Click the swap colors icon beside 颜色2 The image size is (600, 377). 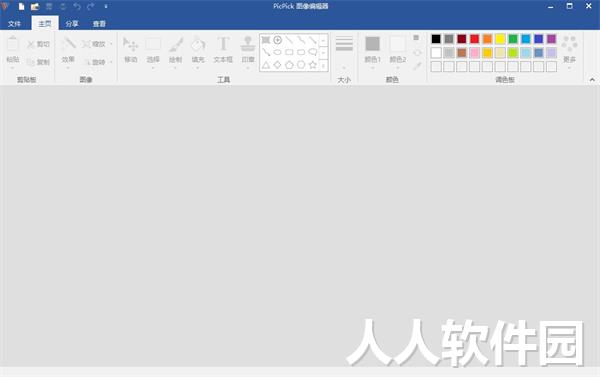[417, 52]
